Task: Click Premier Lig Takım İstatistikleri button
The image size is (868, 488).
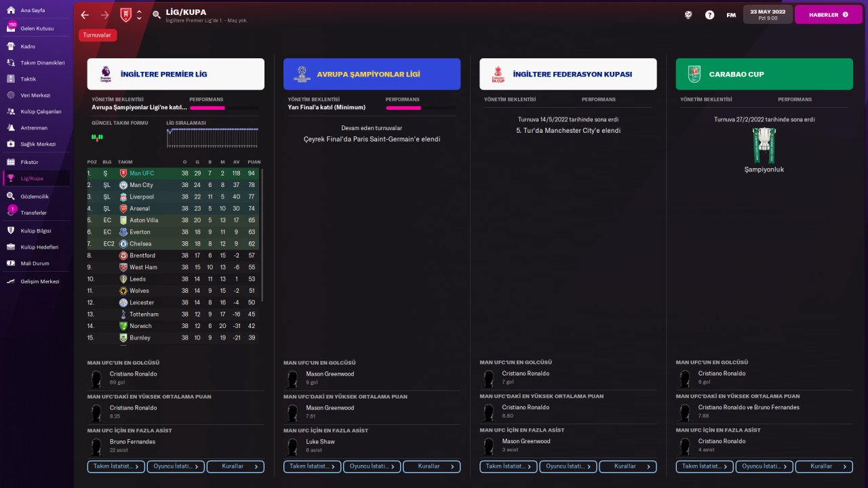Action: click(116, 466)
